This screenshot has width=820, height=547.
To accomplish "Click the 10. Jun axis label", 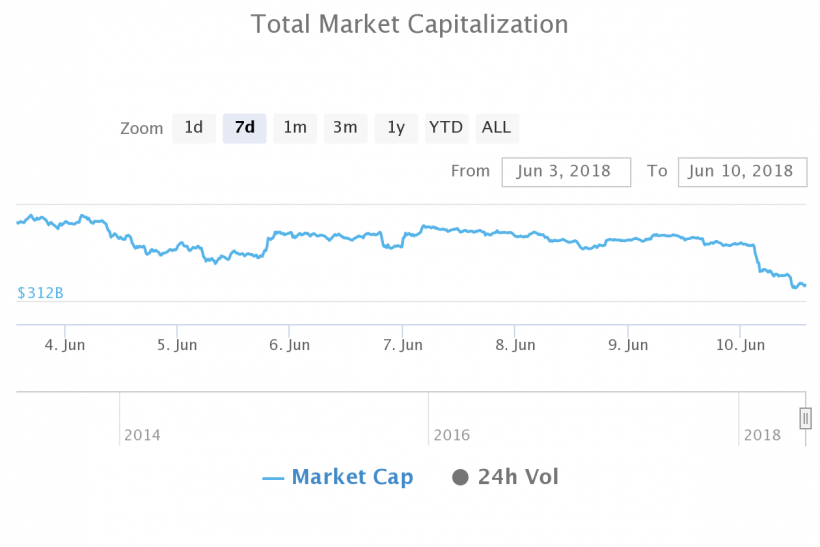I will tap(739, 345).
